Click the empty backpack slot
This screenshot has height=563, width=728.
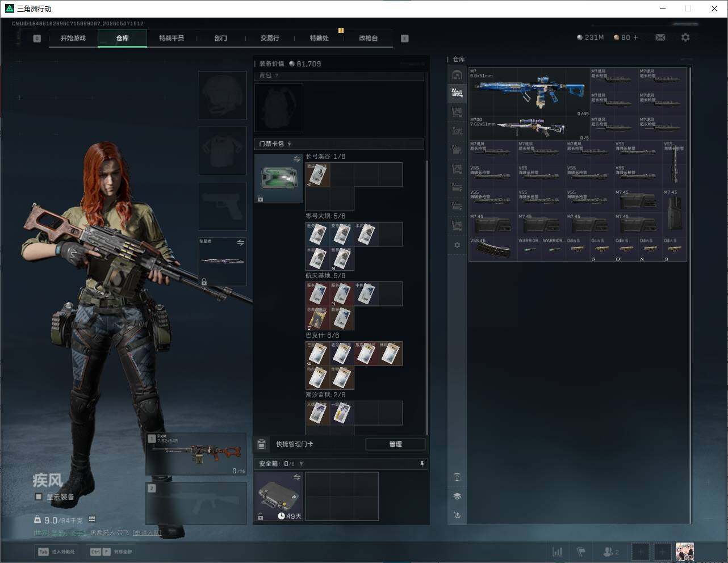click(279, 108)
